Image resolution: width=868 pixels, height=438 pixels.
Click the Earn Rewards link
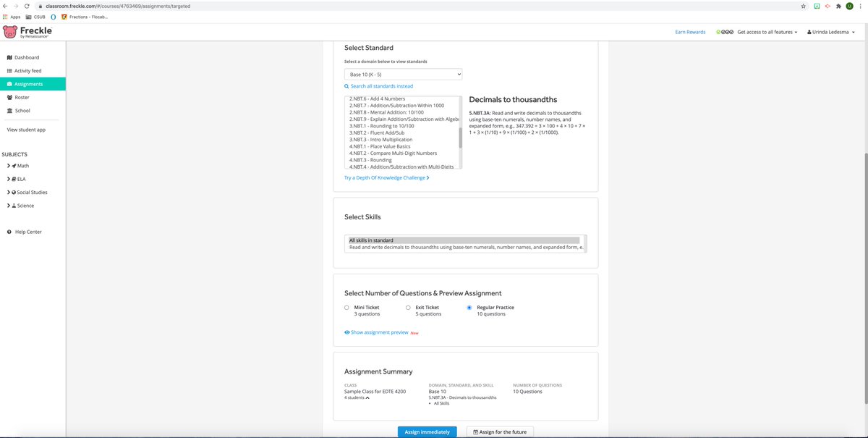(x=690, y=32)
